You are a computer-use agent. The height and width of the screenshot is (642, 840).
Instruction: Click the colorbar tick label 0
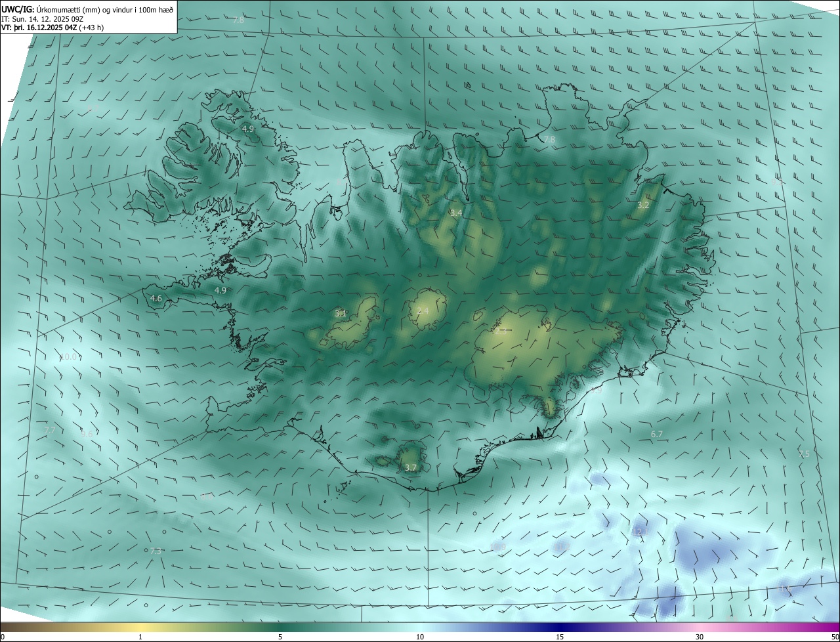3,637
